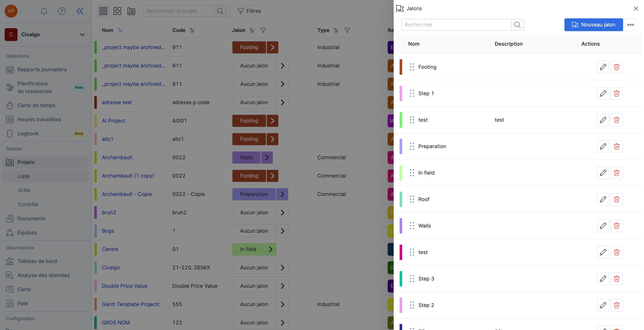This screenshot has width=644, height=330.
Task: Click the drag handle of the Walls milestone
Action: tap(412, 226)
